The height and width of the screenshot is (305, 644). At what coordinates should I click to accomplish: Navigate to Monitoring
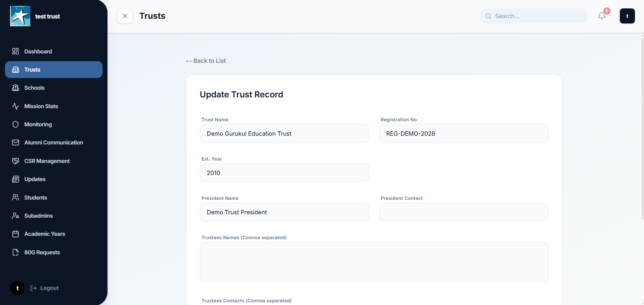click(54, 124)
